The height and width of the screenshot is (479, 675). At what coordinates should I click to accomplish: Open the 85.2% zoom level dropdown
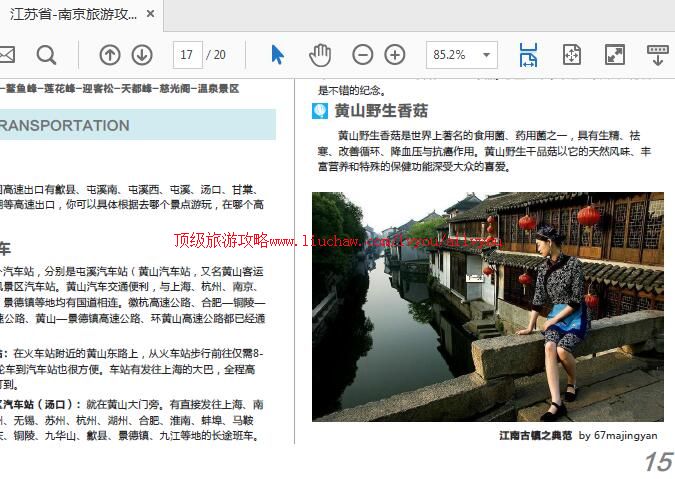461,55
